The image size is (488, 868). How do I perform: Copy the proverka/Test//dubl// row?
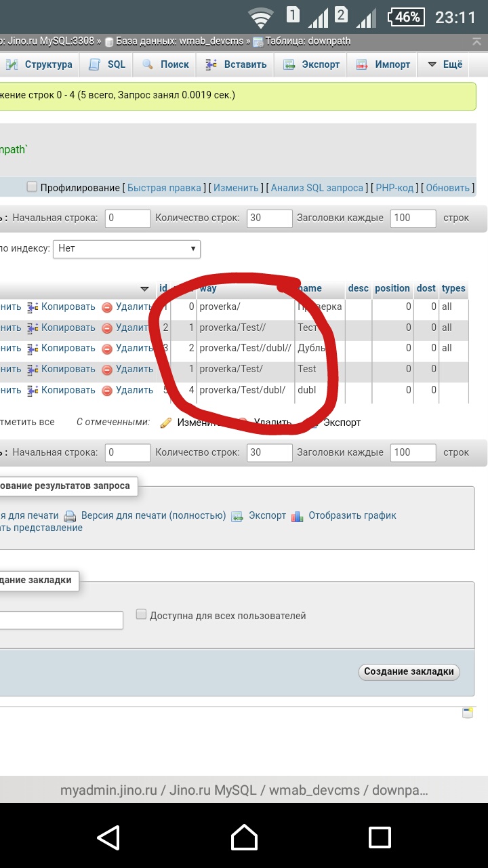62,349
